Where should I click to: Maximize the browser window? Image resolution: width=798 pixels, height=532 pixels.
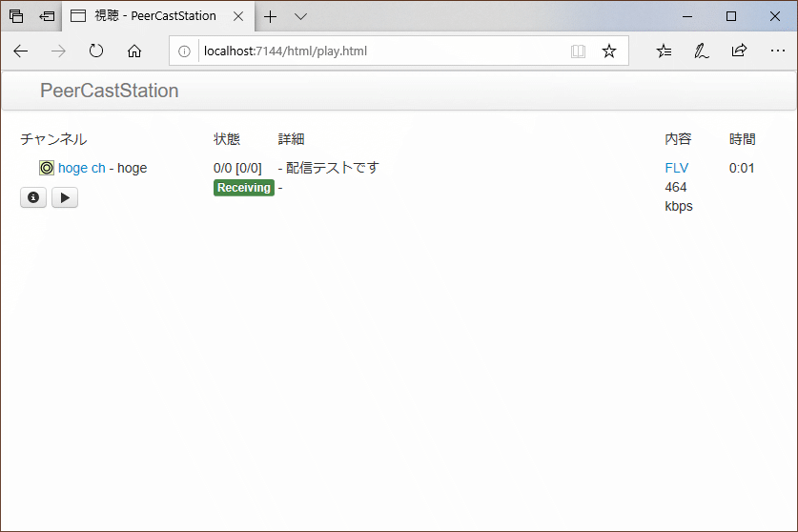pyautogui.click(x=731, y=16)
